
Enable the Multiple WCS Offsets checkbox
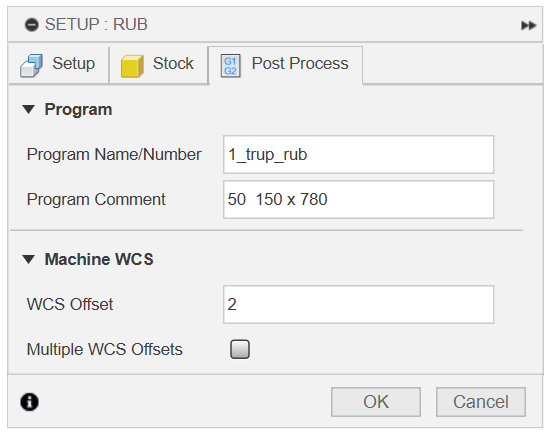tap(240, 349)
